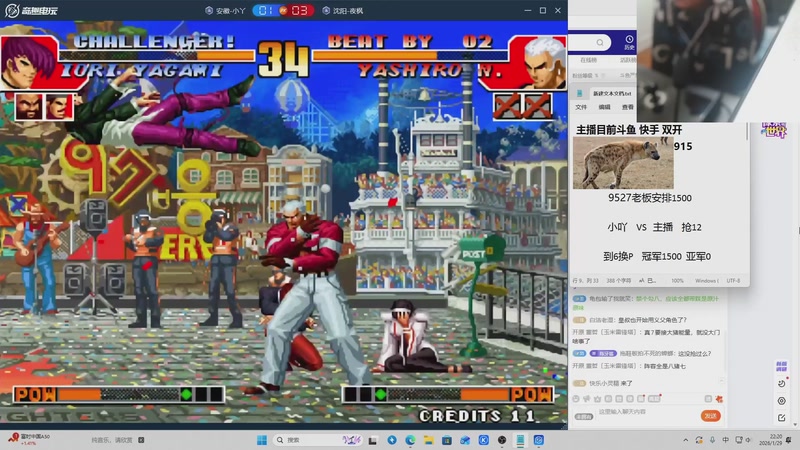Click the text line 小吖 VS 主播 抢12
Screen dimensions: 800x450
654,227
